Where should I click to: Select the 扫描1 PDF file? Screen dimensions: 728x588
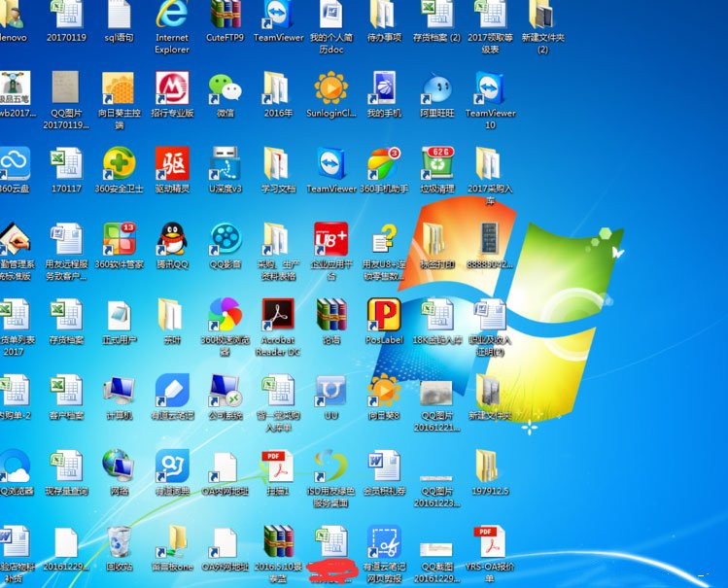click(x=278, y=472)
